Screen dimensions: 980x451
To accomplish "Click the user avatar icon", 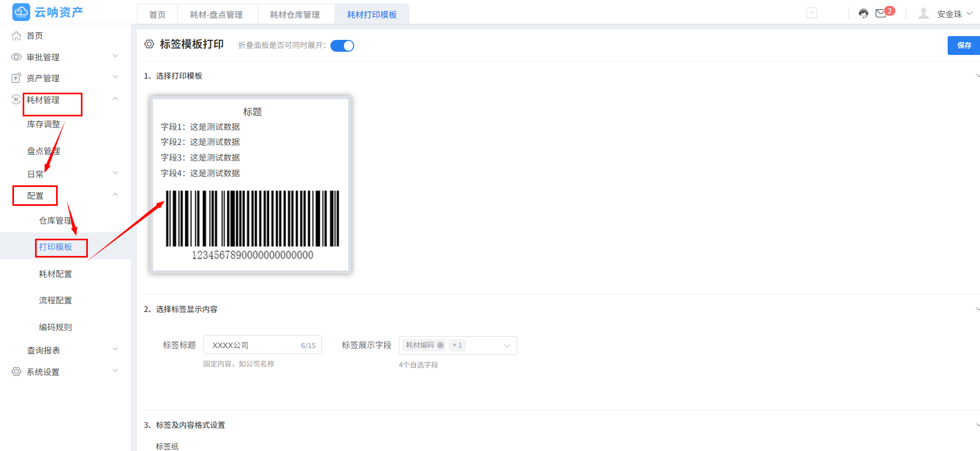I will (x=923, y=13).
